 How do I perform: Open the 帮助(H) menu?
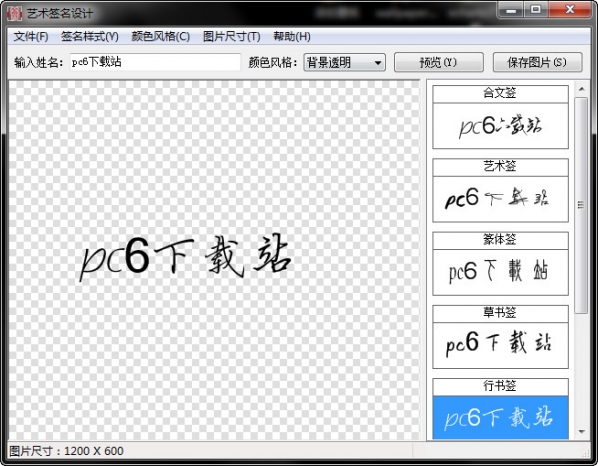click(292, 37)
